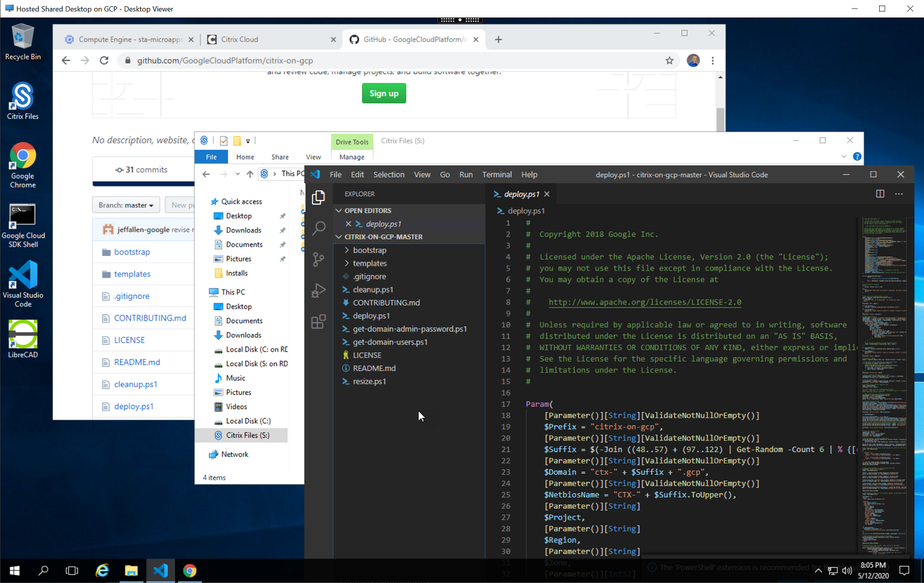
Task: Open README.md in GitHub file list
Action: tap(137, 362)
